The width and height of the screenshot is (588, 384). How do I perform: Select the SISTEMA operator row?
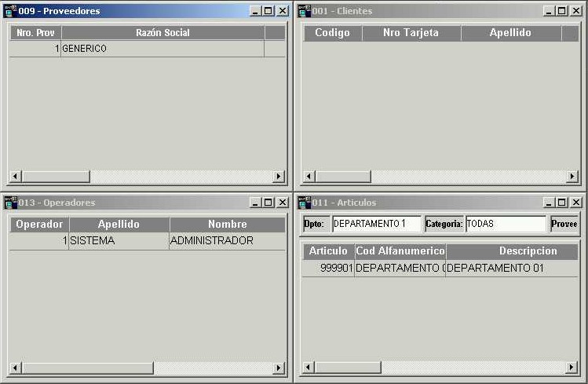coord(148,241)
